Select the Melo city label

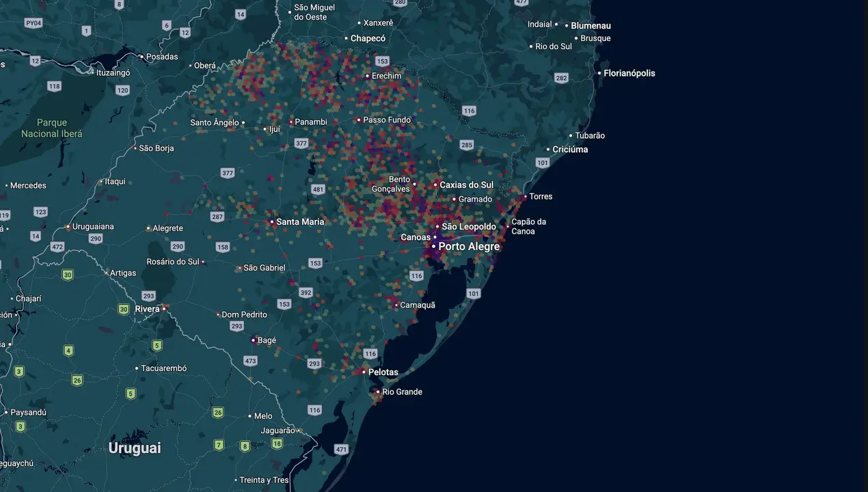263,415
